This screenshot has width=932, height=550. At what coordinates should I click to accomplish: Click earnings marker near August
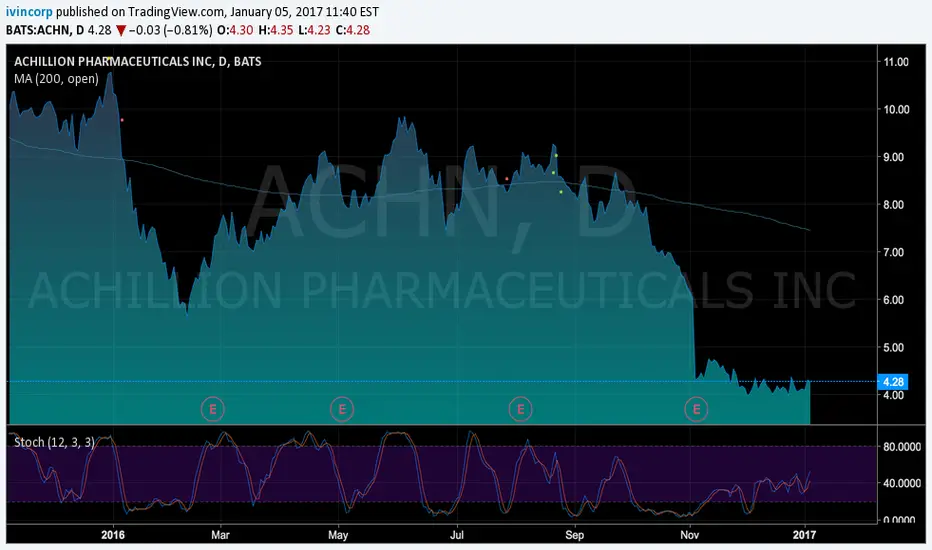pos(520,409)
